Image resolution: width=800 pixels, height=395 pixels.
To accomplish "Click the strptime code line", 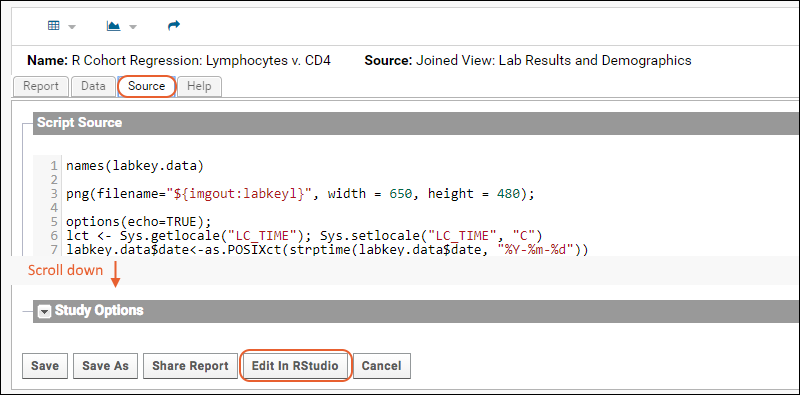I will (328, 250).
